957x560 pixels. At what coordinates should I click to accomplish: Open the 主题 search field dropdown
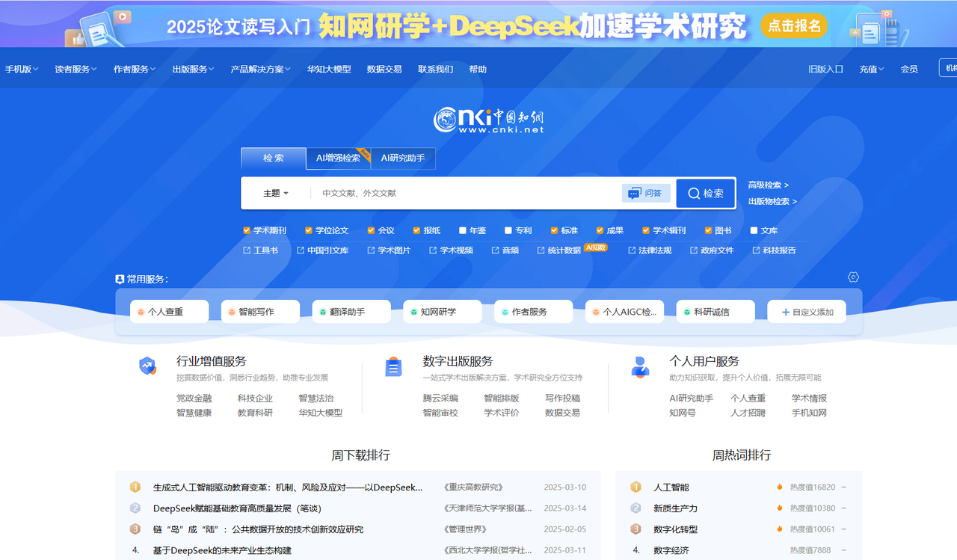tap(276, 193)
